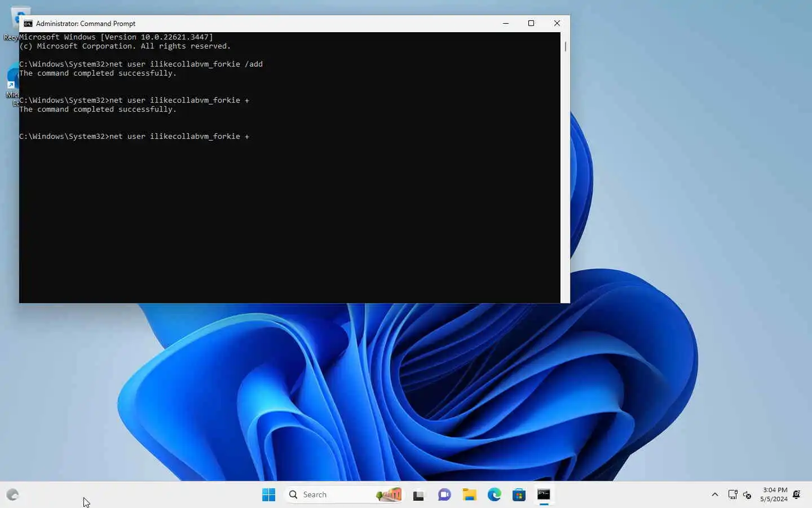812x508 pixels.
Task: Click the '(c) Microsoft Corporation. All rights reserved.' line
Action: (x=125, y=46)
